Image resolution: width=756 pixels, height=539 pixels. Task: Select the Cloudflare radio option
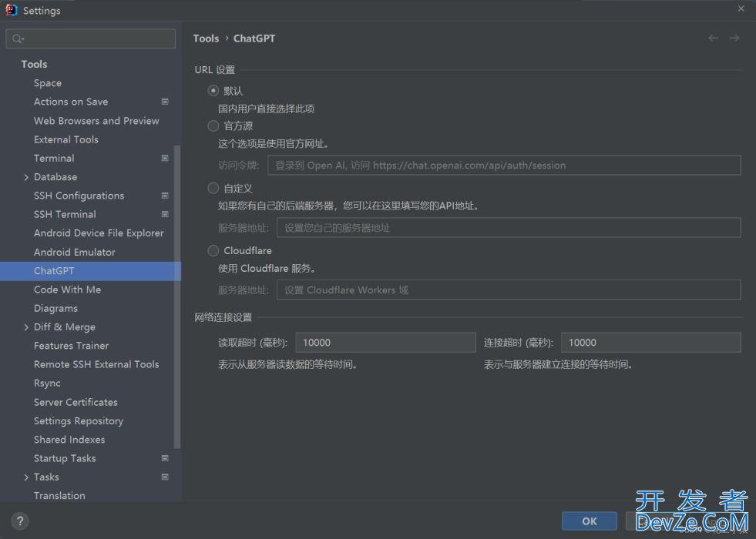point(213,250)
